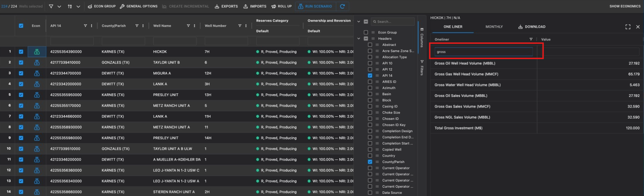
Task: Click the filter icon in Oneliner column header
Action: [x=531, y=39]
